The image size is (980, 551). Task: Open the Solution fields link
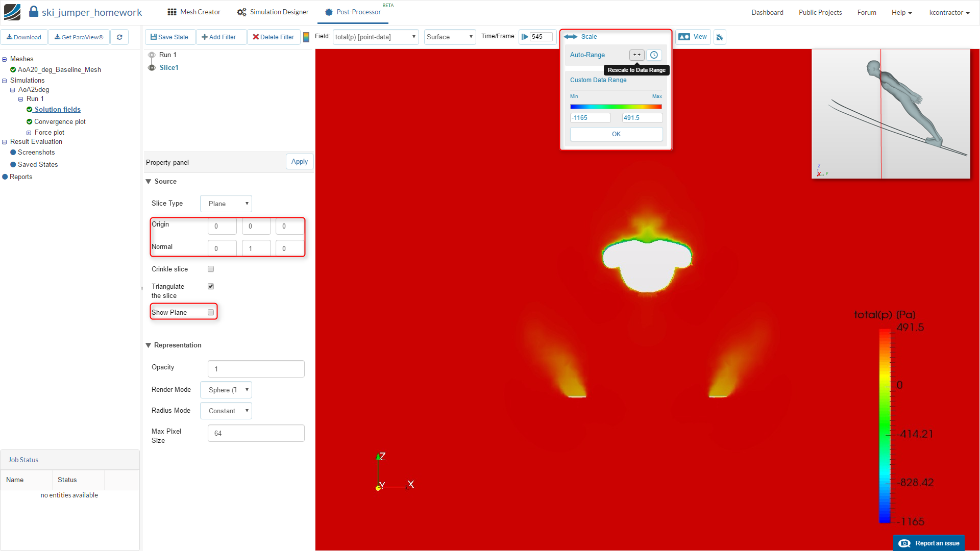point(57,109)
